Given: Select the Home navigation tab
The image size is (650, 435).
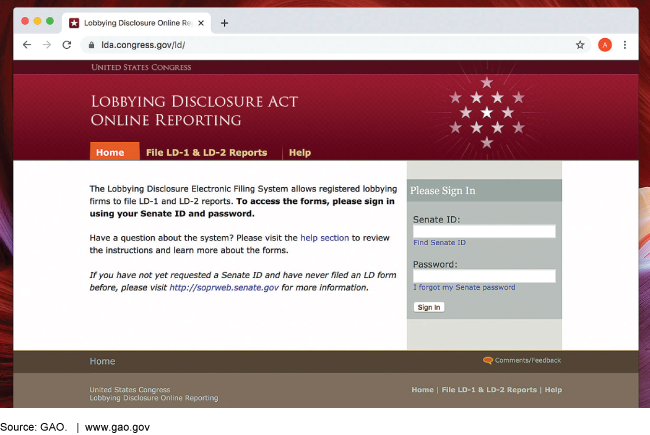Looking at the screenshot, I should tap(110, 152).
